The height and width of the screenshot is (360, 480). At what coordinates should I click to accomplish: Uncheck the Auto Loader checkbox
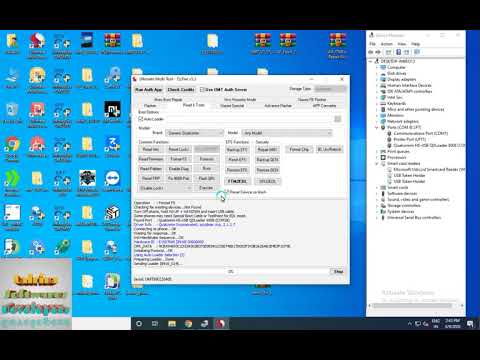[x=141, y=119]
